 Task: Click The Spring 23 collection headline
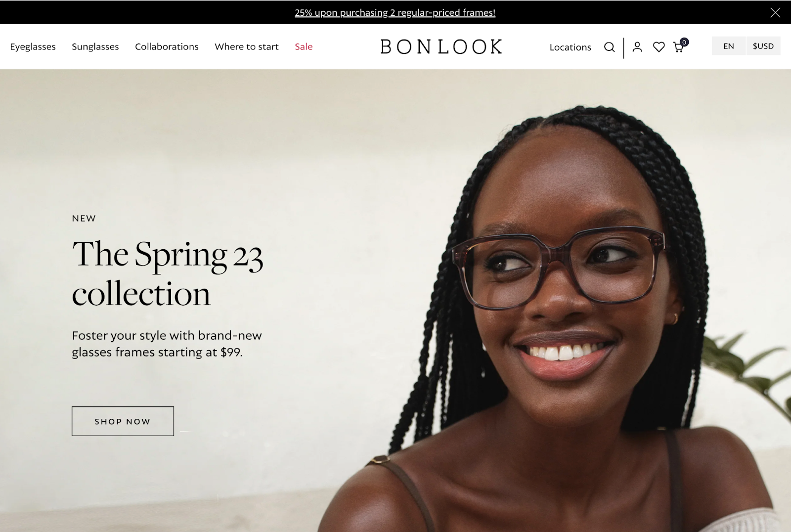(167, 273)
